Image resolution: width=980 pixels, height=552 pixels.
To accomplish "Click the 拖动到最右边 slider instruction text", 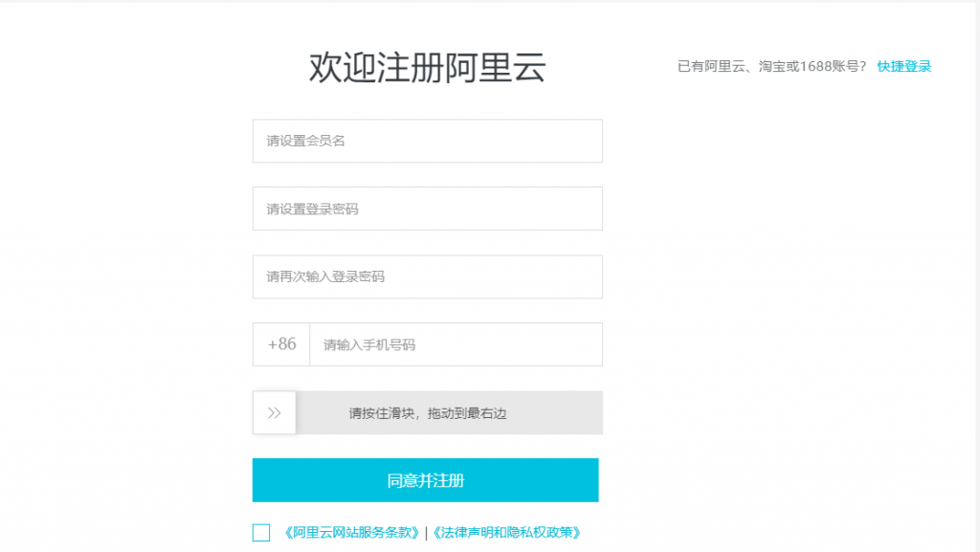I will coord(467,413).
